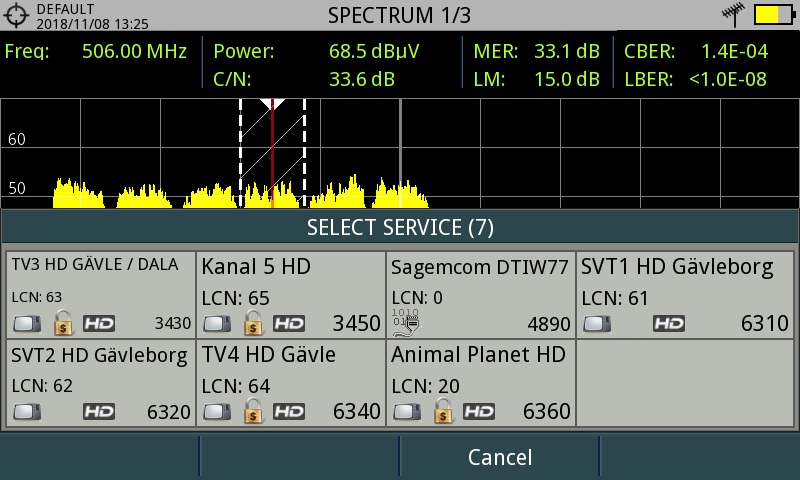Tap service ID 6320 on SVT2 HD Gävleborg
The height and width of the screenshot is (480, 800).
168,412
